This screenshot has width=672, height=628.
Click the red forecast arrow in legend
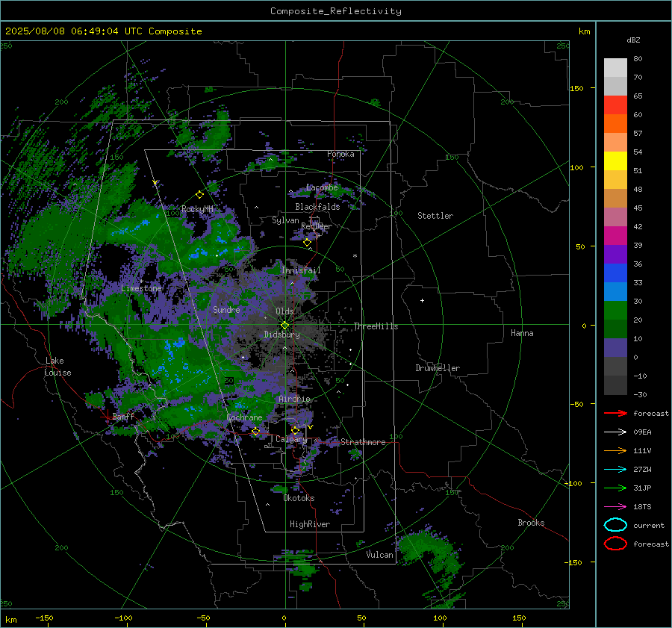pyautogui.click(x=615, y=413)
